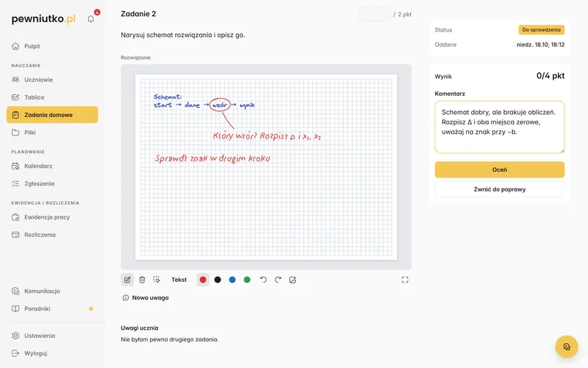
Task: Click the Komunikacja chat icon
Action: click(15, 291)
